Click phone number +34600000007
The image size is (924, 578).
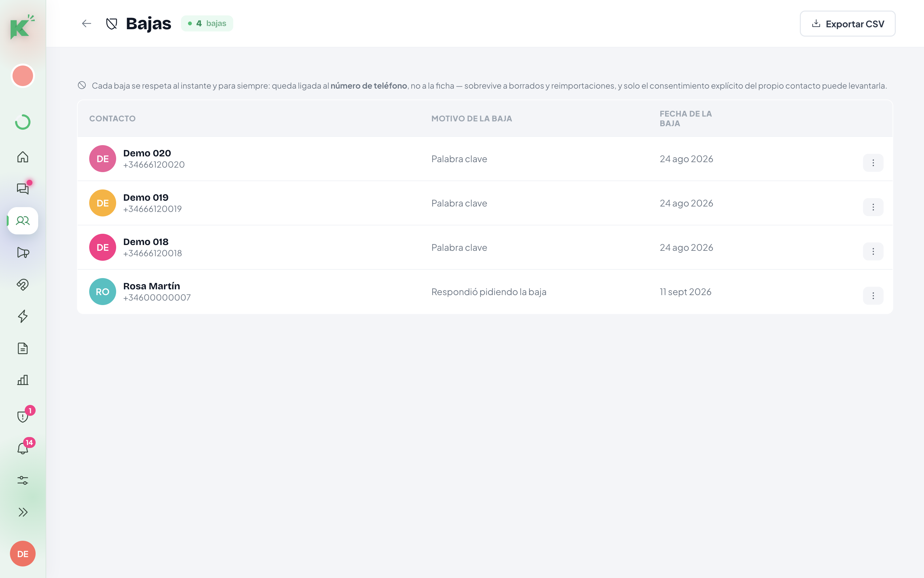[157, 297]
